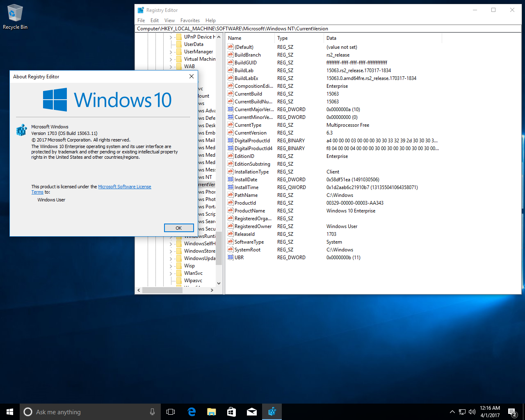Open the Action Center notifications icon
This screenshot has height=420, width=525.
pos(512,412)
